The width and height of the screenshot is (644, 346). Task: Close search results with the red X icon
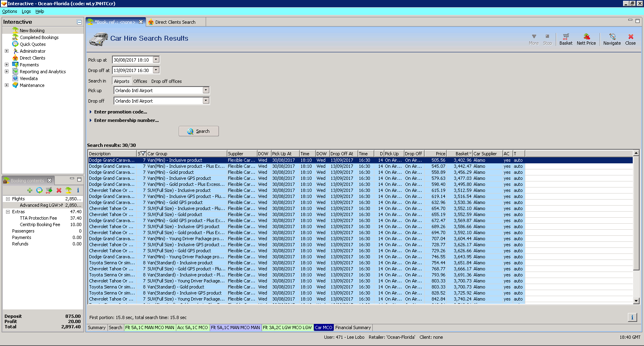click(630, 39)
